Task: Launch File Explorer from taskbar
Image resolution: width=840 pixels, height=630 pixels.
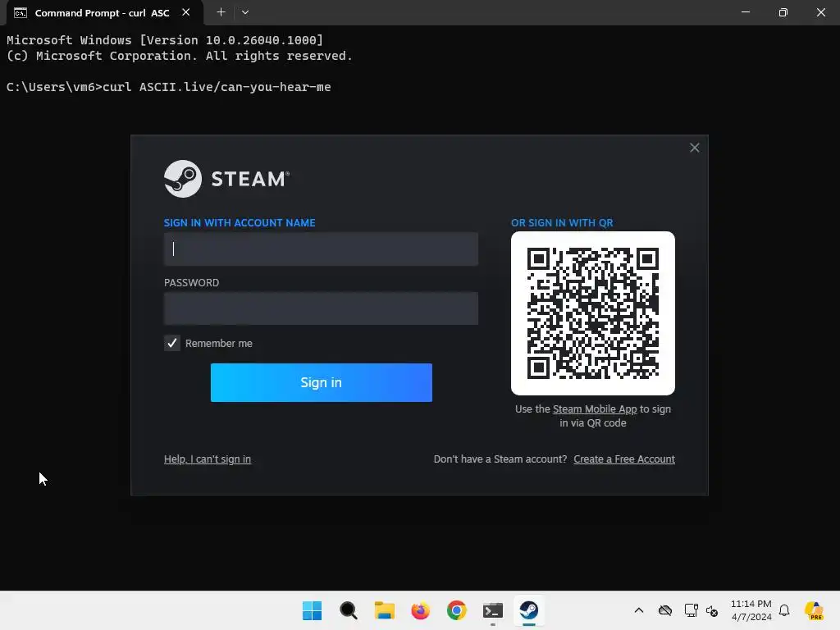Action: pyautogui.click(x=384, y=610)
